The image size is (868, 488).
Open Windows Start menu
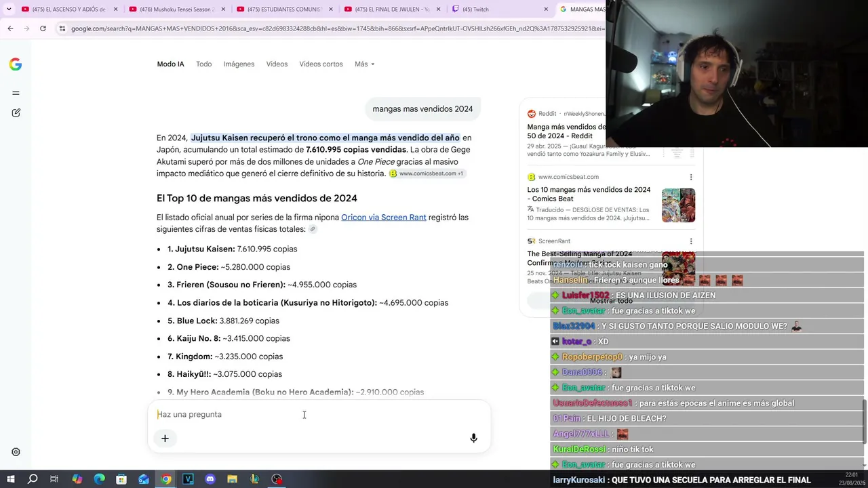coord(10,479)
